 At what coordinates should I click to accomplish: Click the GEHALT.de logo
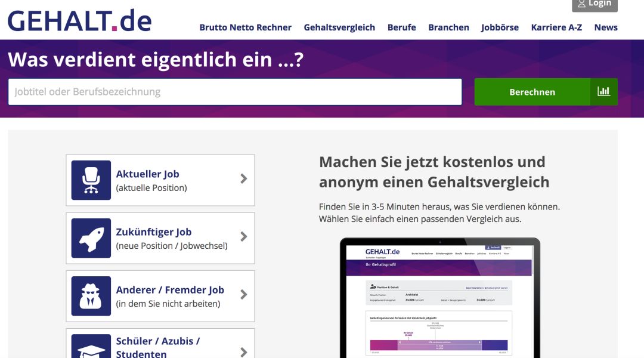[x=80, y=21]
